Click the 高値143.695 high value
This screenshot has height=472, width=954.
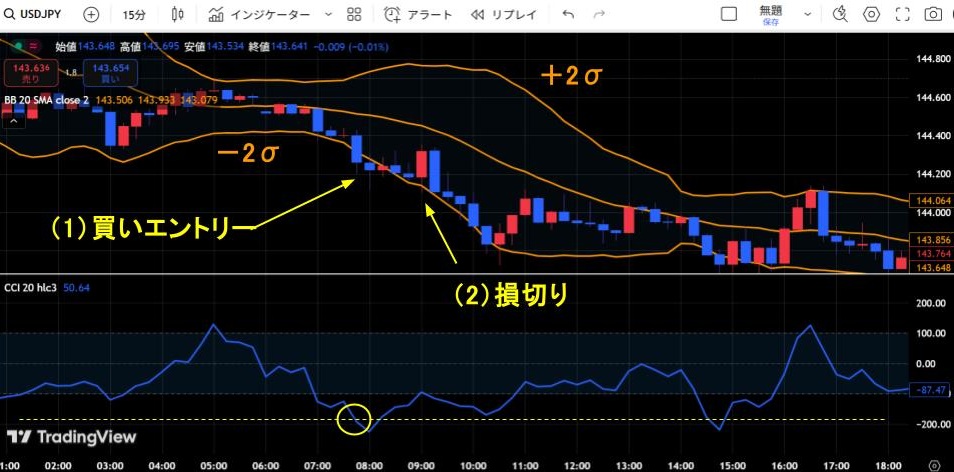point(150,47)
